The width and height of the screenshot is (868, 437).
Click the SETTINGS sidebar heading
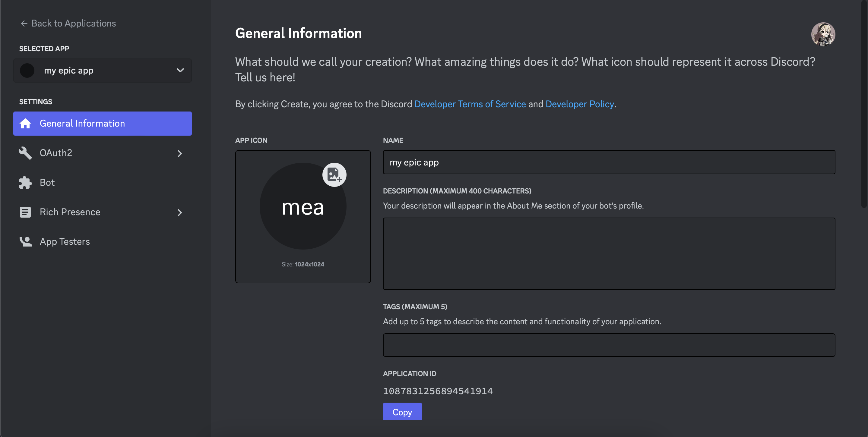[36, 102]
